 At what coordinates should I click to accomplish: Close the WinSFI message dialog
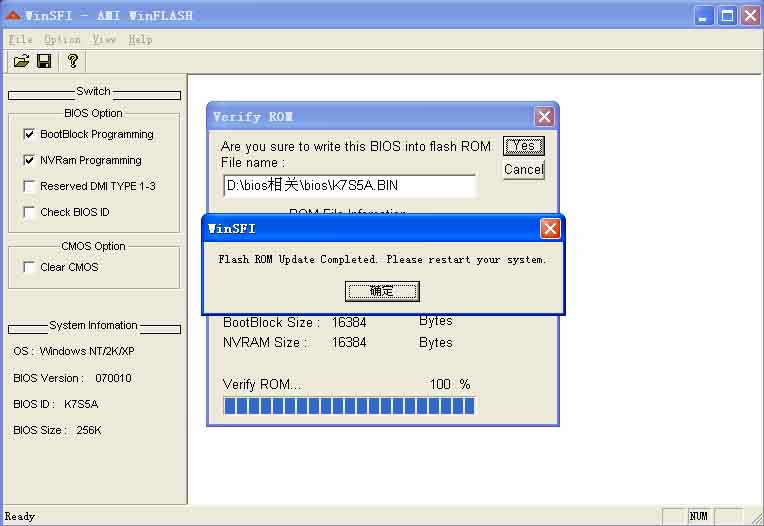click(x=550, y=228)
